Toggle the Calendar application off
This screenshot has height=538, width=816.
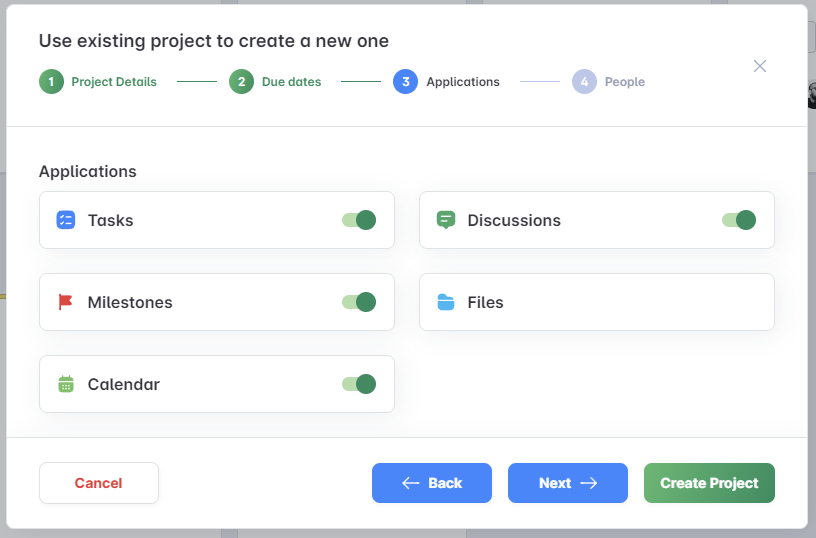tap(359, 384)
